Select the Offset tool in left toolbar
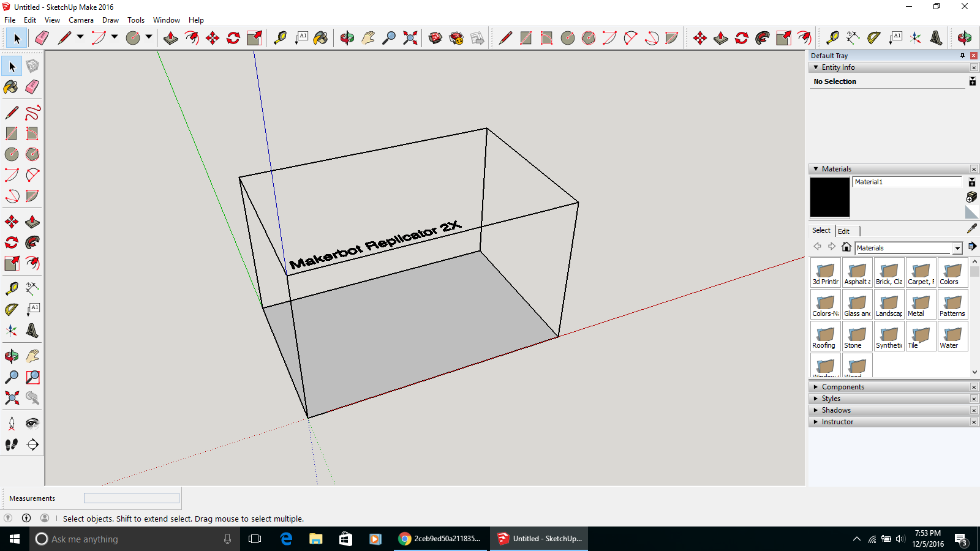Screen dimensions: 980x551 click(32, 263)
